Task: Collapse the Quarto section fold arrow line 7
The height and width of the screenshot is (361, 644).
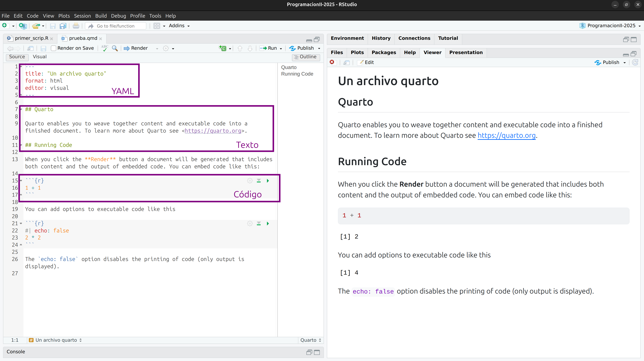Action: coord(21,109)
